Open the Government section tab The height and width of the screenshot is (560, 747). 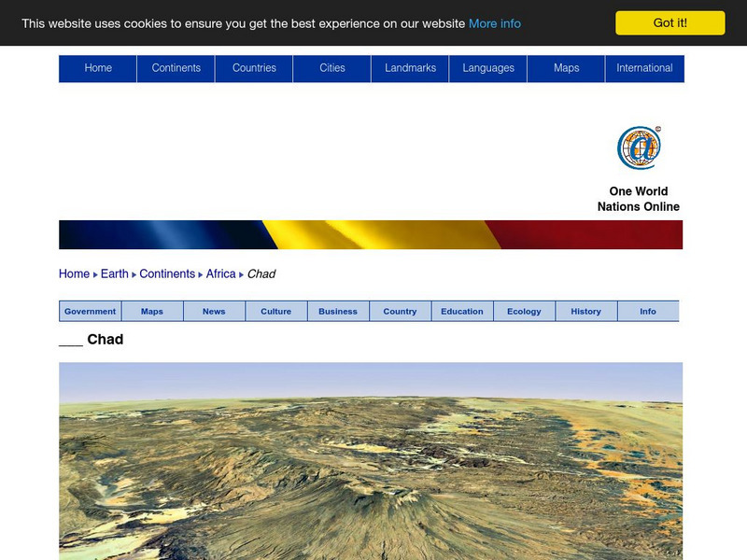pyautogui.click(x=89, y=311)
